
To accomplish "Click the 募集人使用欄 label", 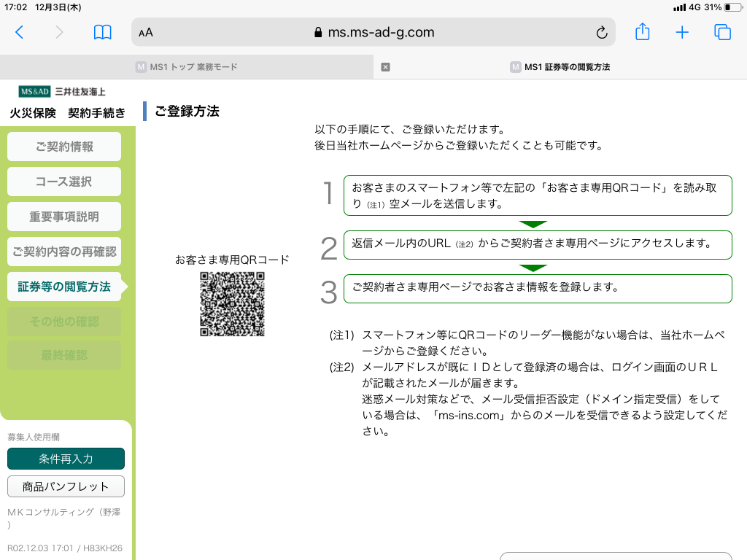I will click(34, 437).
